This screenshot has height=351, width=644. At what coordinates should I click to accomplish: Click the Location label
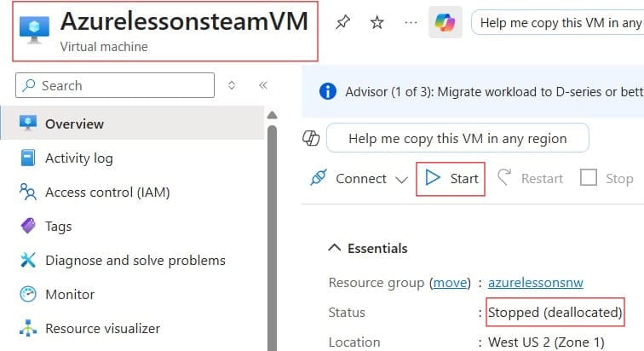(354, 342)
